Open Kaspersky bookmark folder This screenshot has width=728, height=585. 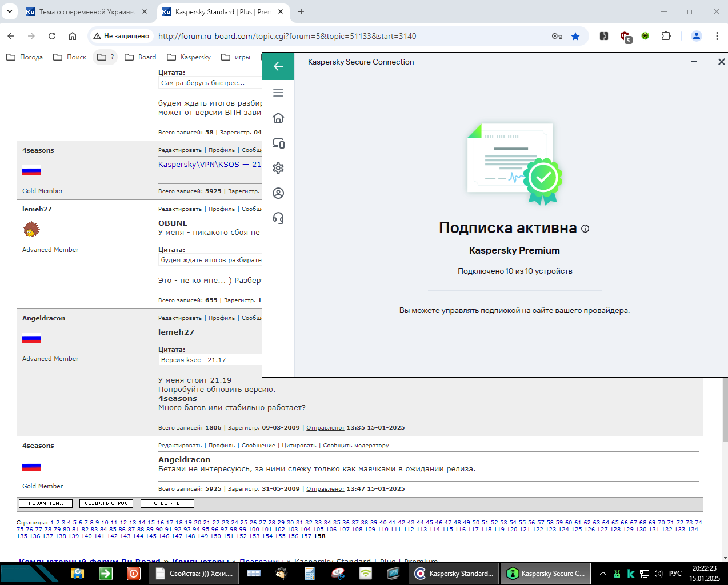(x=189, y=57)
